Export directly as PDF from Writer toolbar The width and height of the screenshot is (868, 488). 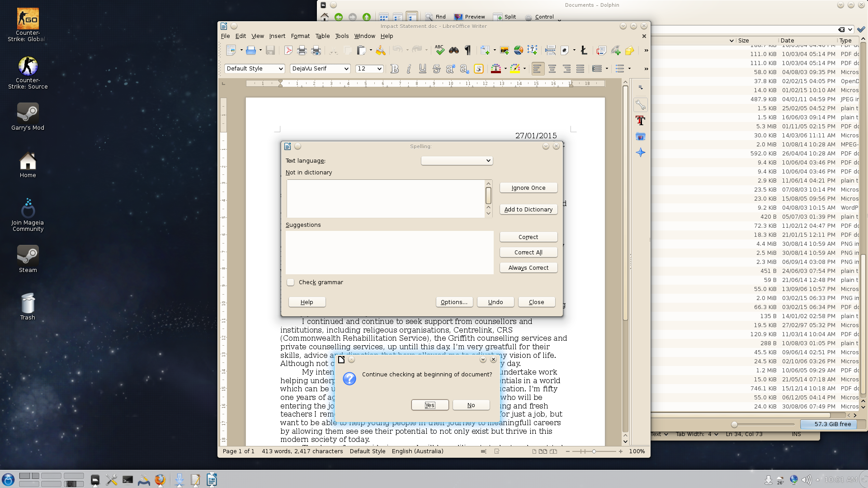point(288,51)
